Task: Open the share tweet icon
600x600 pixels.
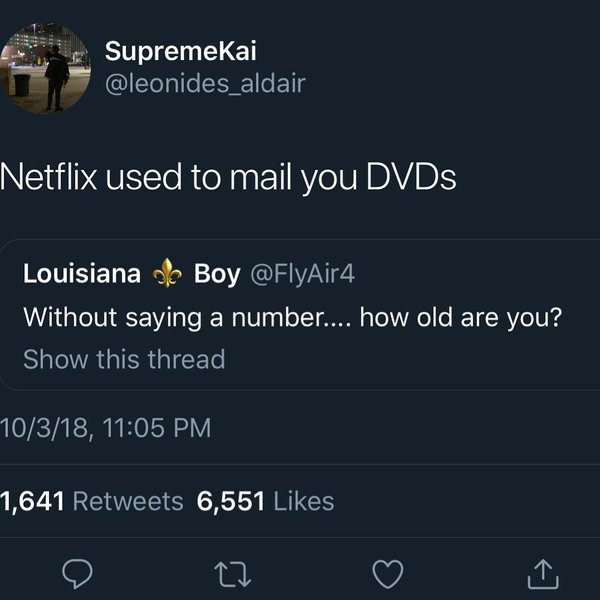Action: click(x=543, y=574)
